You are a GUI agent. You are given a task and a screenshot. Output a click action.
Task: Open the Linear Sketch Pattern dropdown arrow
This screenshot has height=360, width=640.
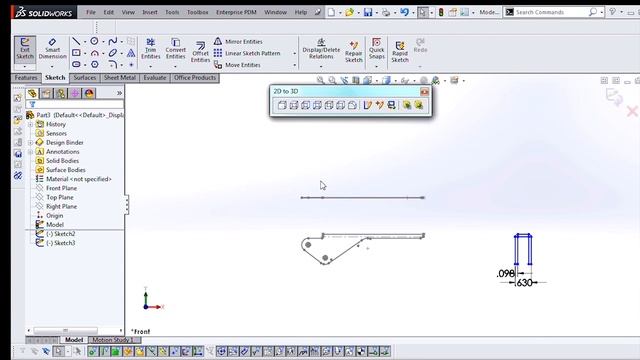[294, 53]
